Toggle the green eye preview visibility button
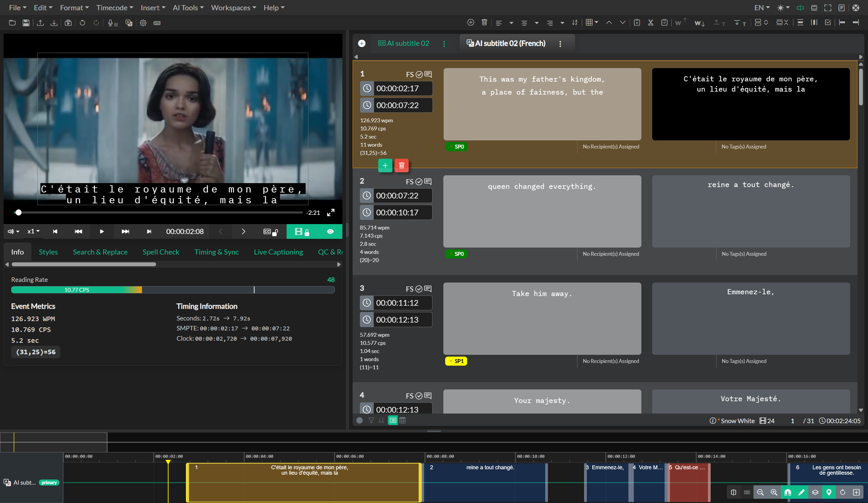 click(330, 231)
